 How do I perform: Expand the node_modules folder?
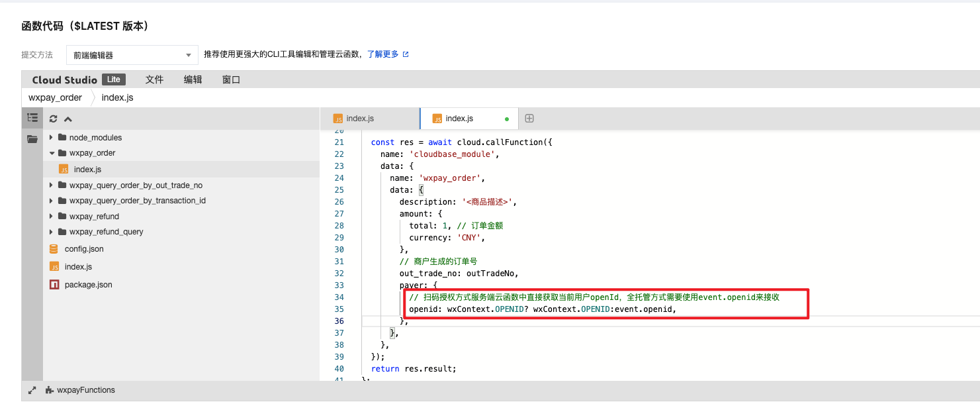point(95,138)
